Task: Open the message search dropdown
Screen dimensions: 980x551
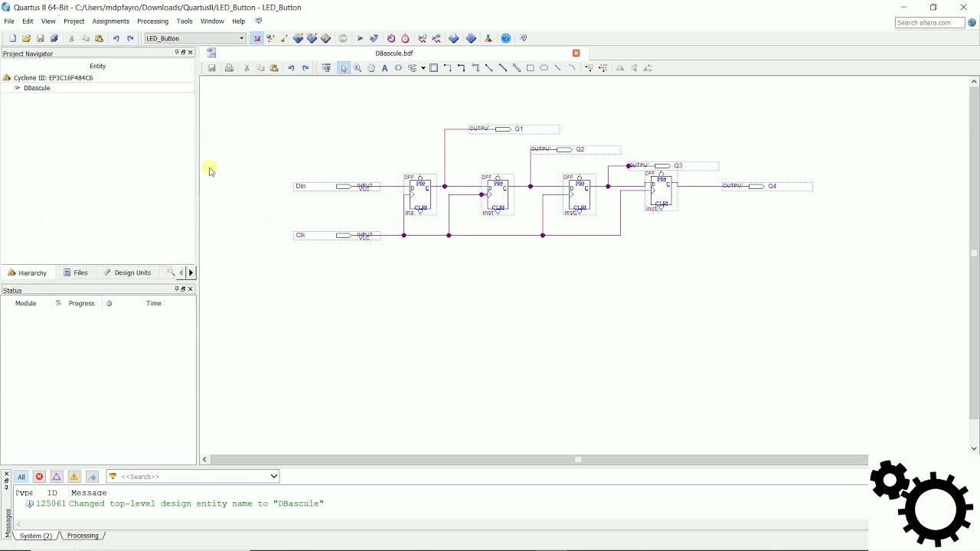Action: [273, 477]
